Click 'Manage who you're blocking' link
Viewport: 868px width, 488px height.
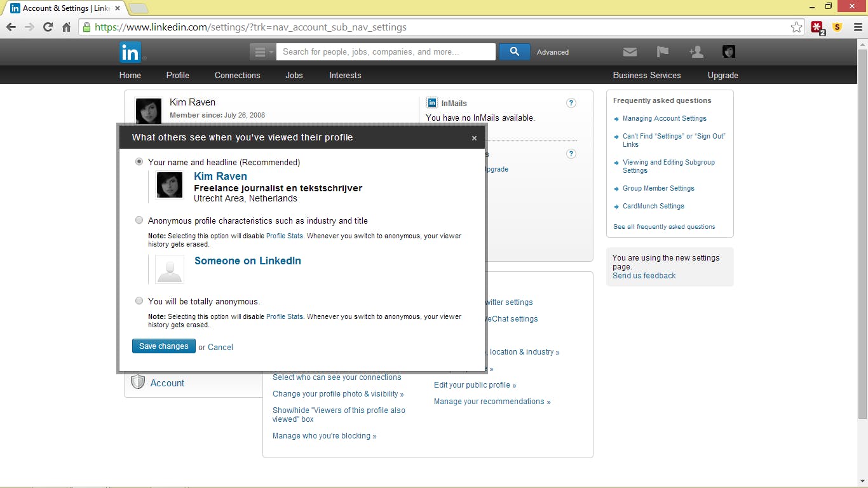(325, 436)
